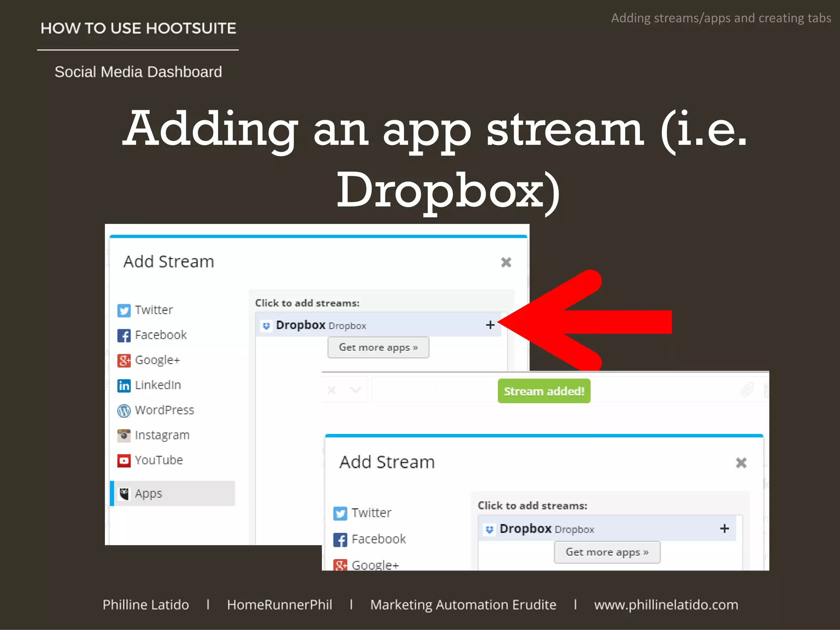The width and height of the screenshot is (840, 630).
Task: Click Facebook icon in the smaller Add Stream dialog
Action: coord(340,540)
